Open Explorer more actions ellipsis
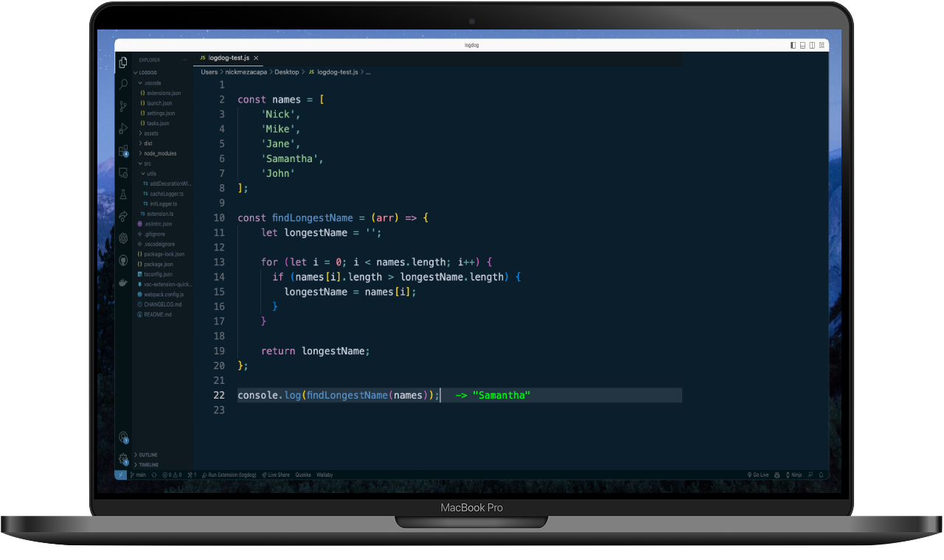944x560 pixels. click(184, 60)
